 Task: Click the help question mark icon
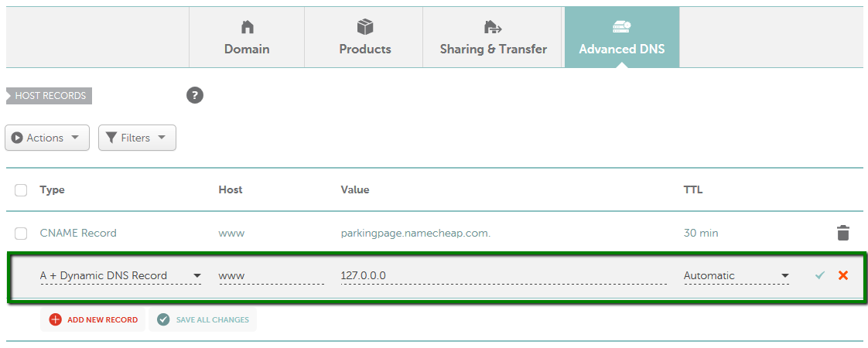(195, 96)
